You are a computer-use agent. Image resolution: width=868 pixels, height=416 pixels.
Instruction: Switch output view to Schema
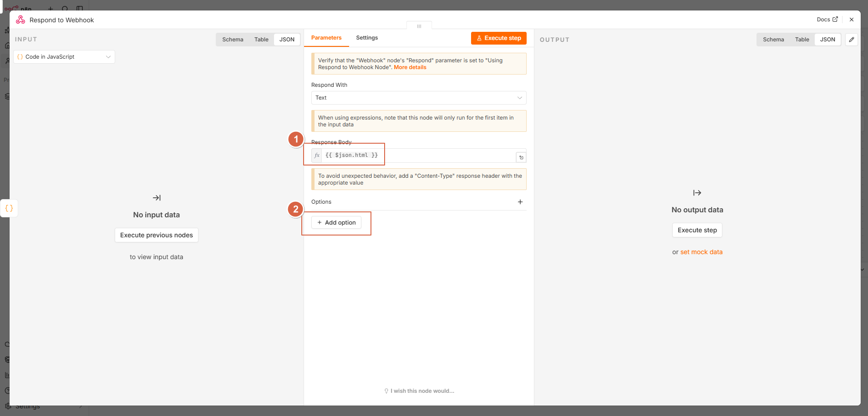tap(773, 40)
